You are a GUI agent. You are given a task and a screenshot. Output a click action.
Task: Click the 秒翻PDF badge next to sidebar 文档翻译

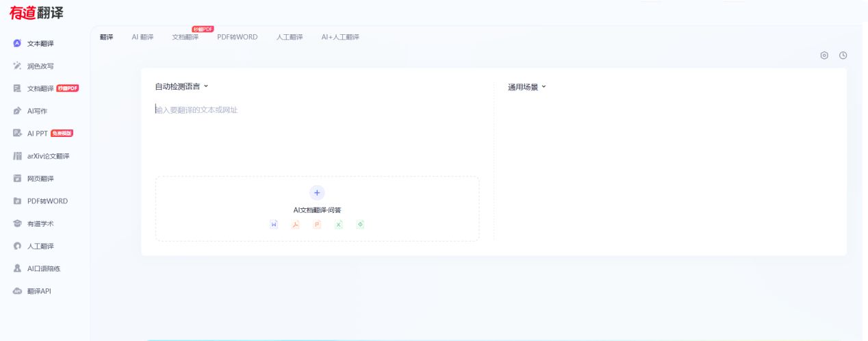[x=68, y=88]
